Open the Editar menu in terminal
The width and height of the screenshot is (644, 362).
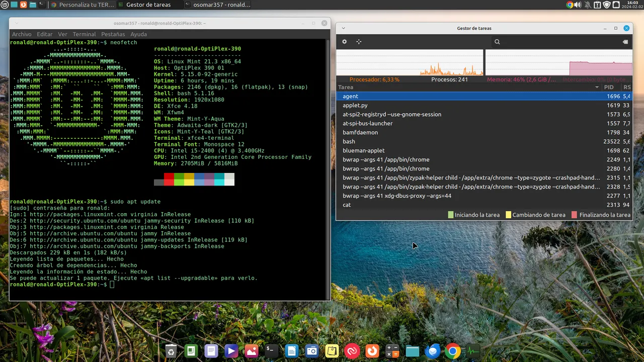45,34
